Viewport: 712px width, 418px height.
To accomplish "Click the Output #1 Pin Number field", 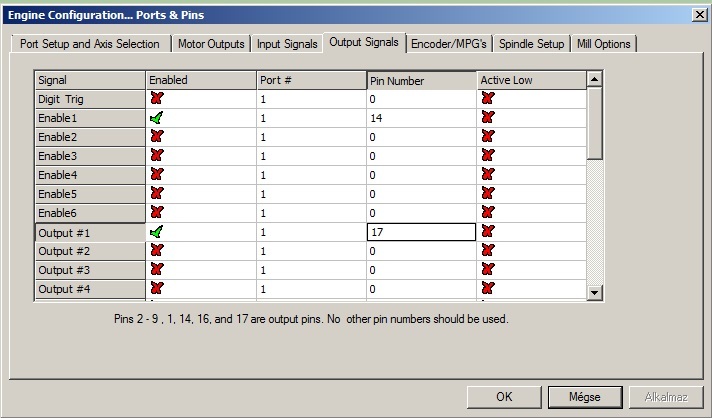I will [x=420, y=232].
